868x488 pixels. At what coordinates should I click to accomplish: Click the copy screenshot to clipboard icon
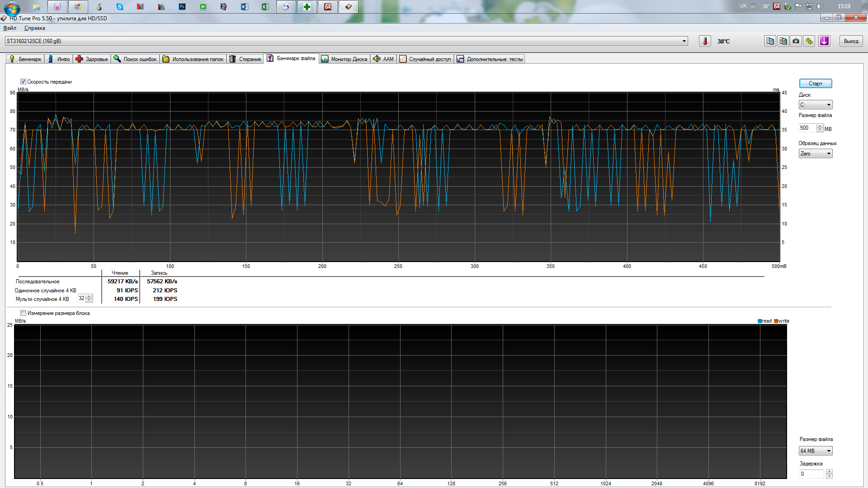[x=783, y=41]
